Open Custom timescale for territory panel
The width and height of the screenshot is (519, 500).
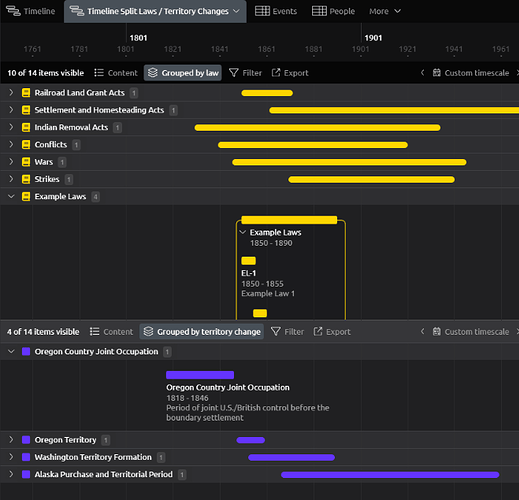click(471, 332)
